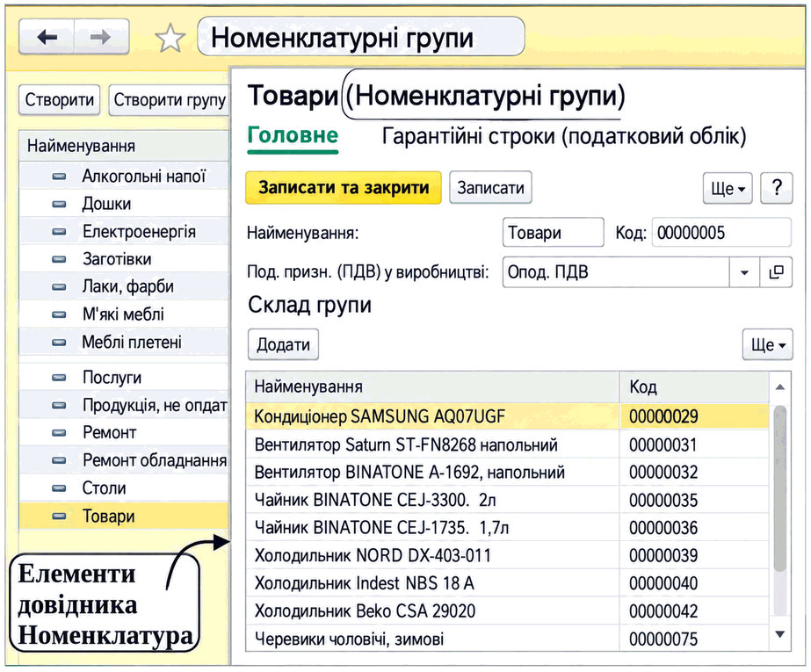This screenshot has height=672, width=811.
Task: Click the icon beside Алкогольні напої
Action: (x=60, y=177)
